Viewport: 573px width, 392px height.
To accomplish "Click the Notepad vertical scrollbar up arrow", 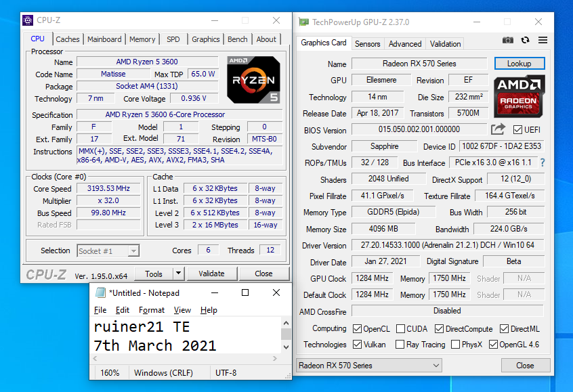I will click(286, 322).
